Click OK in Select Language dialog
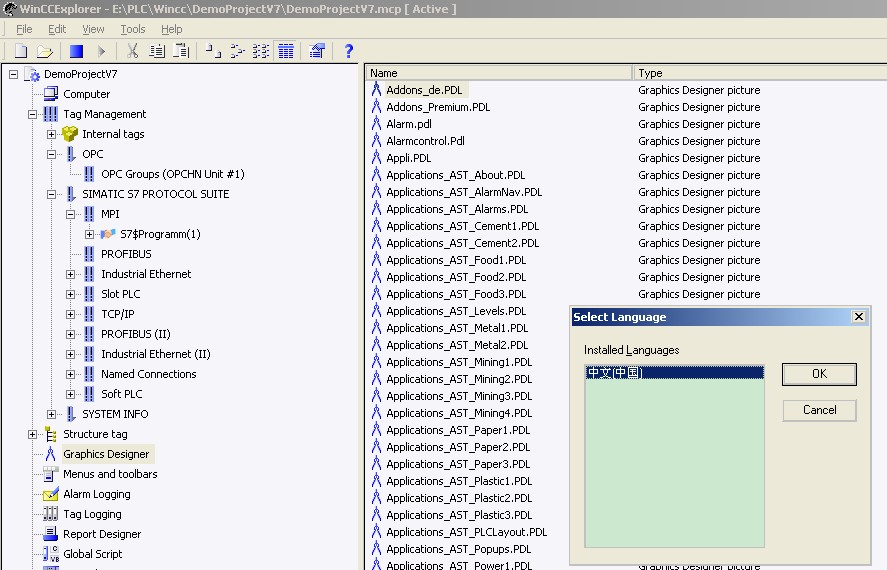The width and height of the screenshot is (887, 570). pyautogui.click(x=819, y=374)
